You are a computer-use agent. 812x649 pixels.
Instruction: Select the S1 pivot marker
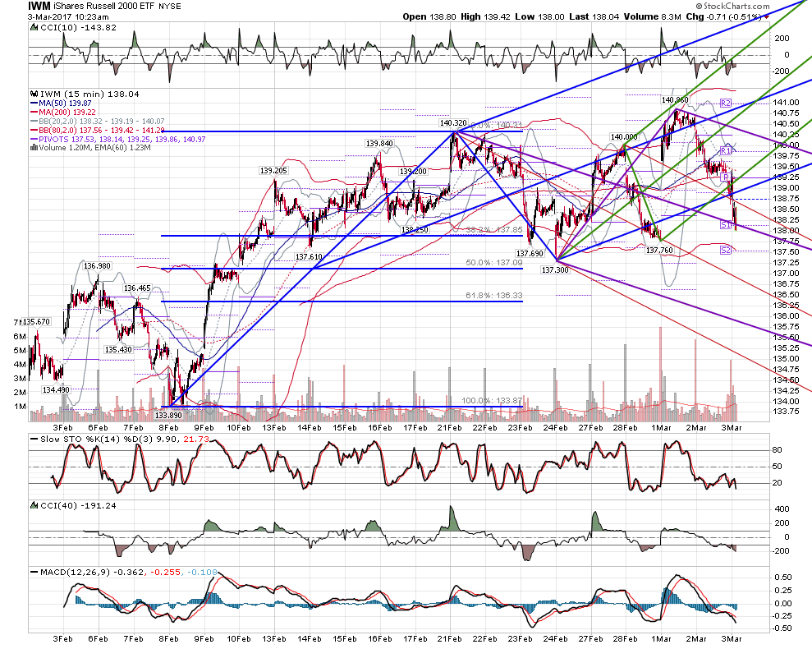coord(726,225)
